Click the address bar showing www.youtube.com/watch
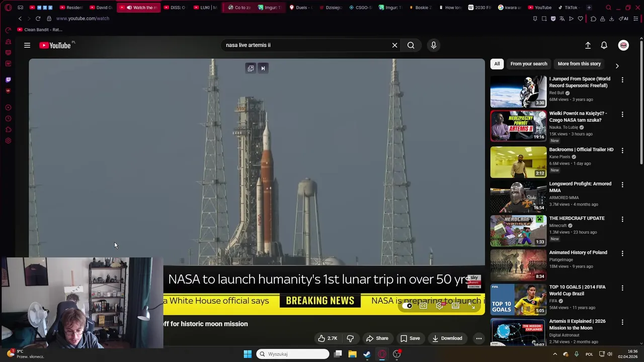Viewport: 644px width, 362px height. (x=83, y=19)
